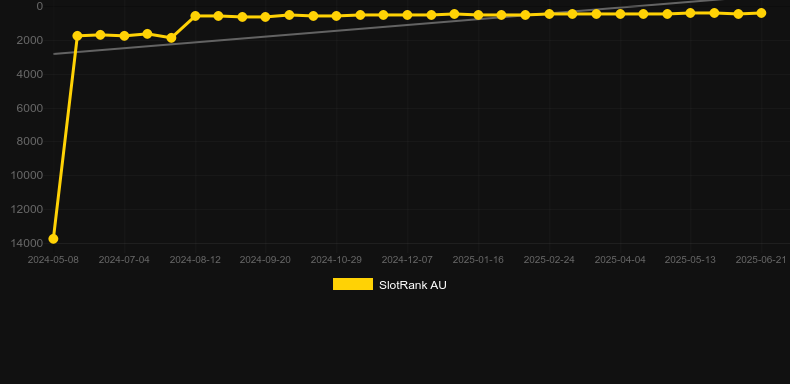Viewport: 790px width, 384px height.
Task: Click the 10000 y-axis label
Action: (x=26, y=175)
